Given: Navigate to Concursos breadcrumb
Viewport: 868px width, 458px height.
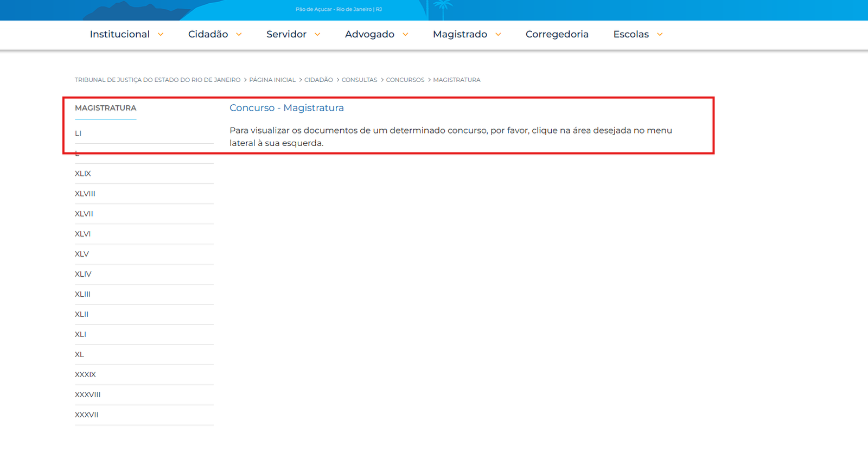Looking at the screenshot, I should point(405,80).
